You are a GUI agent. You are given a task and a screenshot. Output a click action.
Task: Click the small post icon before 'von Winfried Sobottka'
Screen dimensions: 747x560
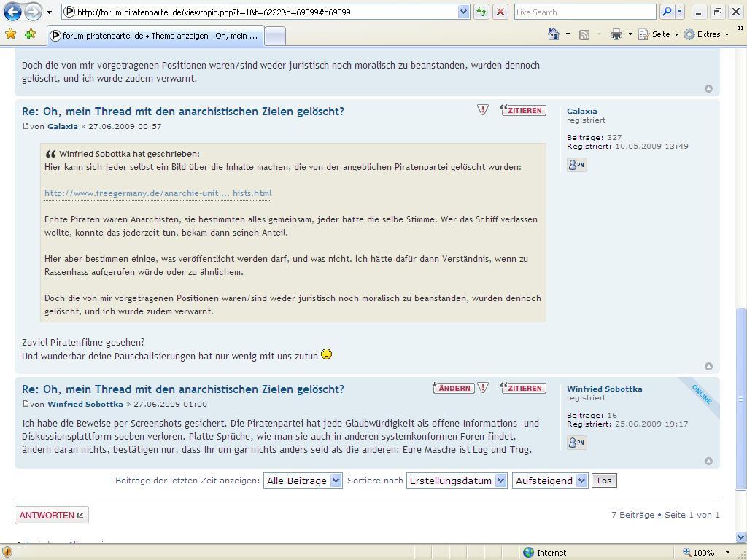[x=26, y=404]
